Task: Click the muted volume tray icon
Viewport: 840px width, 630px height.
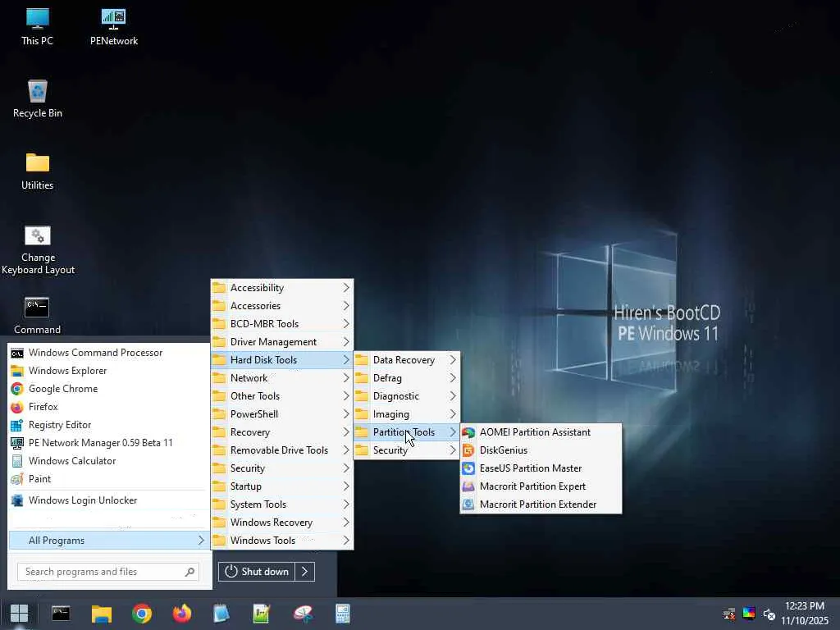Action: pos(769,614)
